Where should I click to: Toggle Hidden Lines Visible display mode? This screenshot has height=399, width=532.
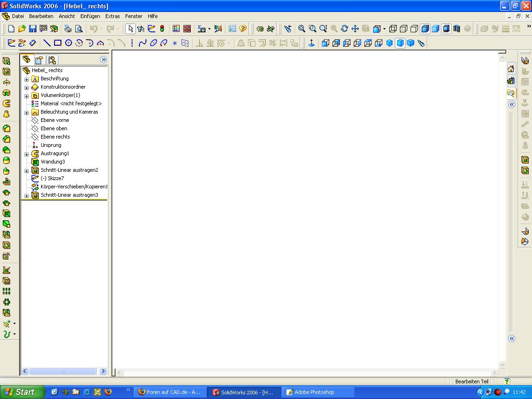coord(404,29)
